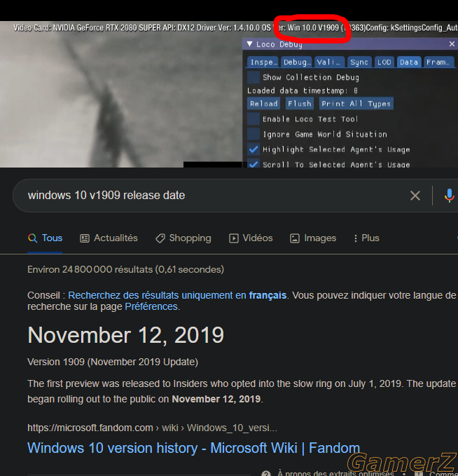Open the Shopping results tab

[x=183, y=238]
